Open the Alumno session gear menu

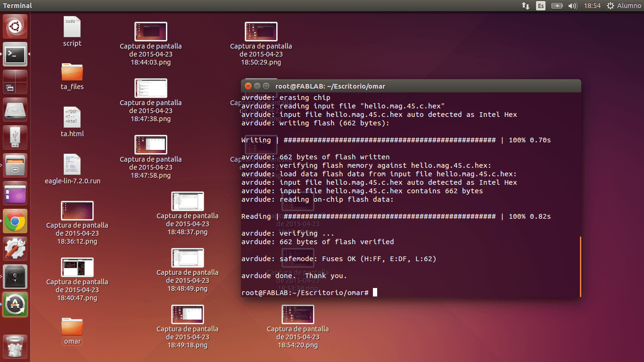pos(624,6)
